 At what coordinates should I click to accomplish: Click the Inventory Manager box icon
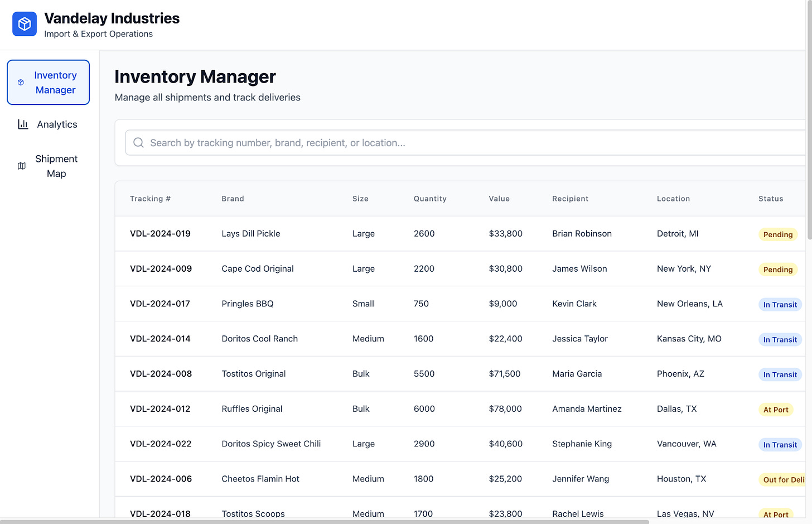21,83
